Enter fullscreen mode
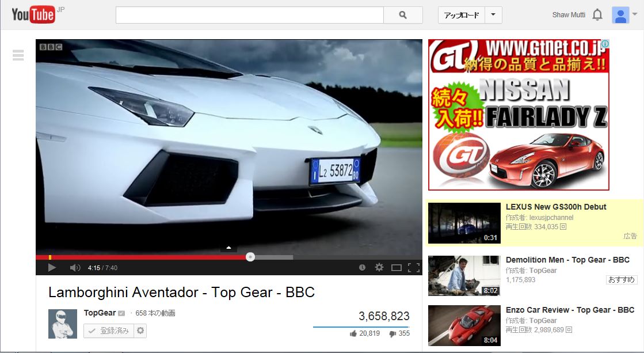This screenshot has width=644, height=353. (414, 268)
